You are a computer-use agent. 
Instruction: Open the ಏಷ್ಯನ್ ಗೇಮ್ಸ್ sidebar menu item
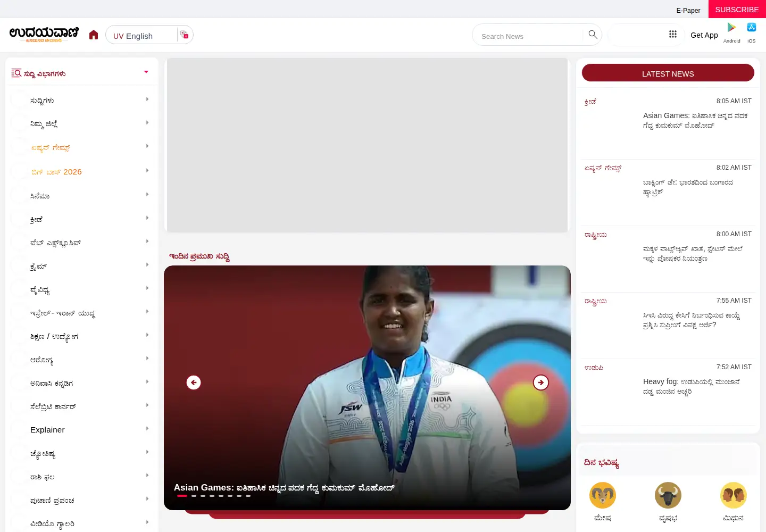[50, 148]
